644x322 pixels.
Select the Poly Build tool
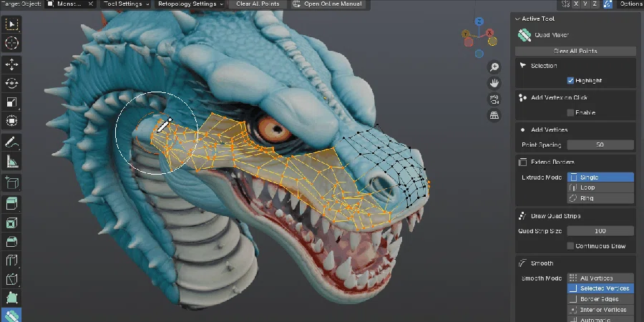point(11,298)
